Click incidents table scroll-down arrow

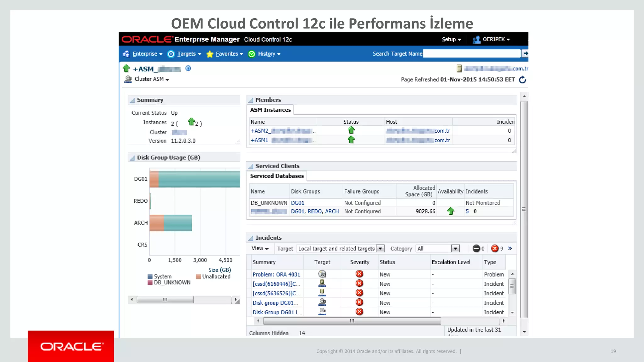point(512,313)
